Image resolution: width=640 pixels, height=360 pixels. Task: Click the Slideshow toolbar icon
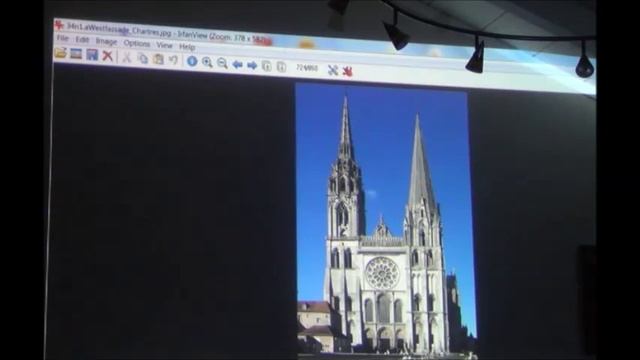[76, 53]
